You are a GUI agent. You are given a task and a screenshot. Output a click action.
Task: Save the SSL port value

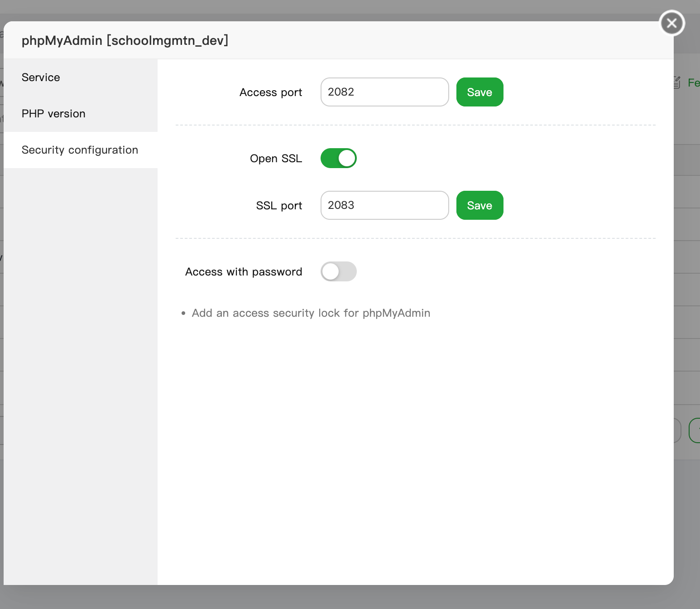[480, 205]
